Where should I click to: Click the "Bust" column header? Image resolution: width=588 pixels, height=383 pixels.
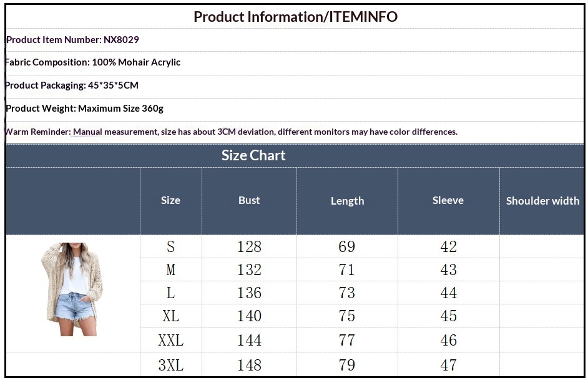click(x=249, y=200)
